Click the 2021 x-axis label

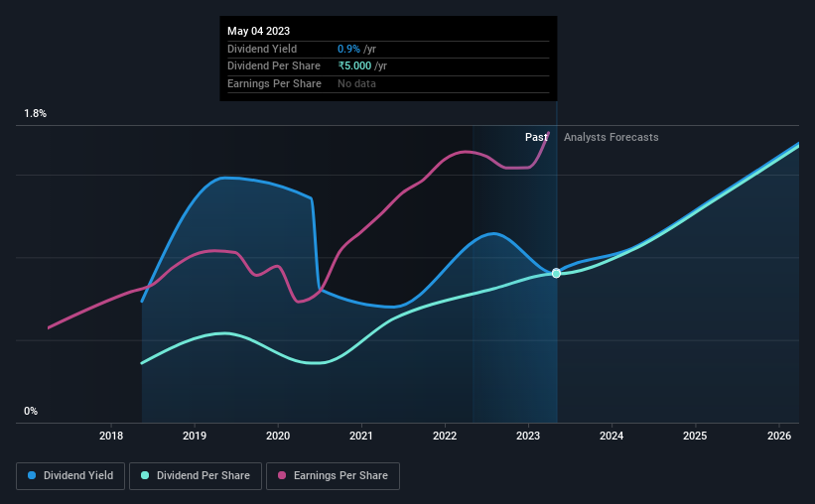click(361, 436)
